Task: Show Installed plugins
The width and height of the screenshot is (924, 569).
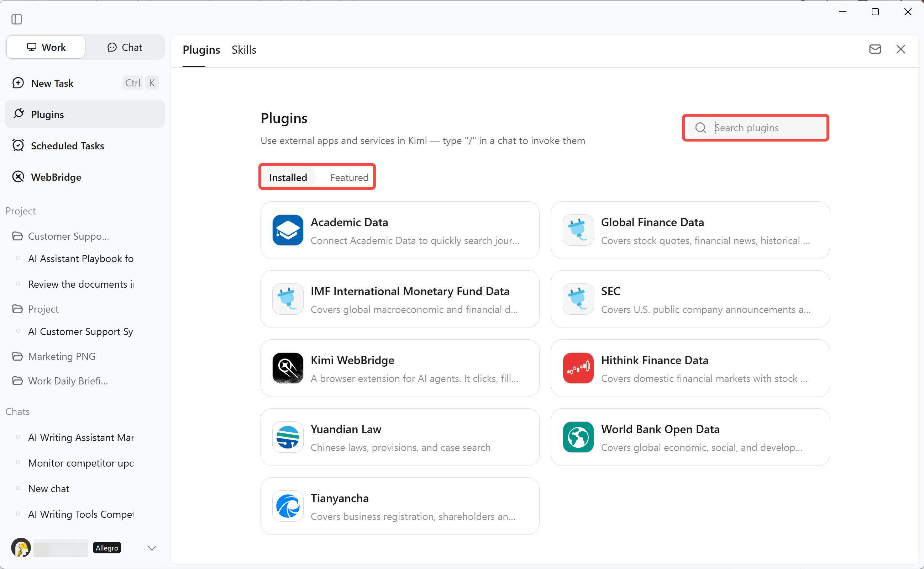Action: [288, 177]
